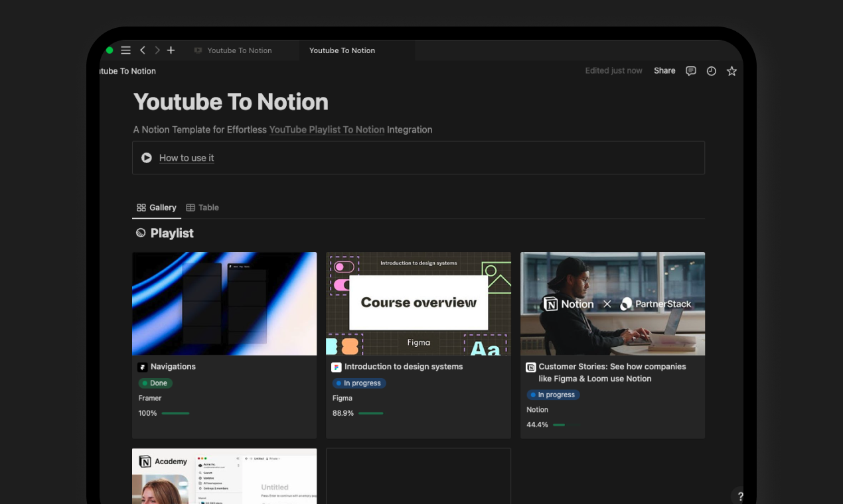Screen dimensions: 843x504
Task: Click the Edited just now text
Action: click(x=613, y=71)
